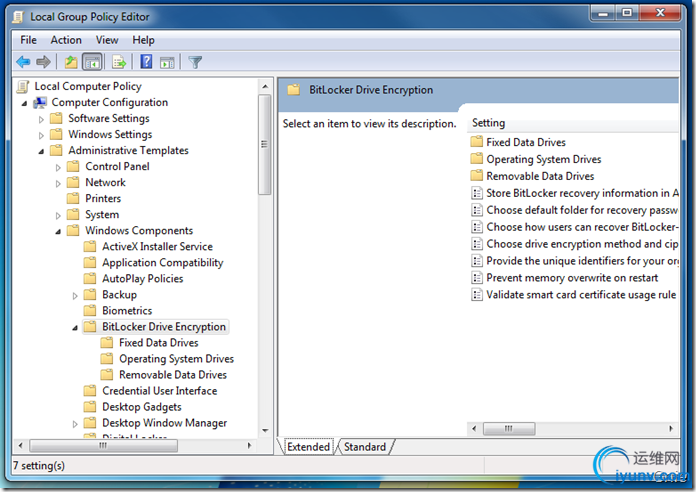The height and width of the screenshot is (492, 696).
Task: Expand the Windows Settings node
Action: (41, 135)
